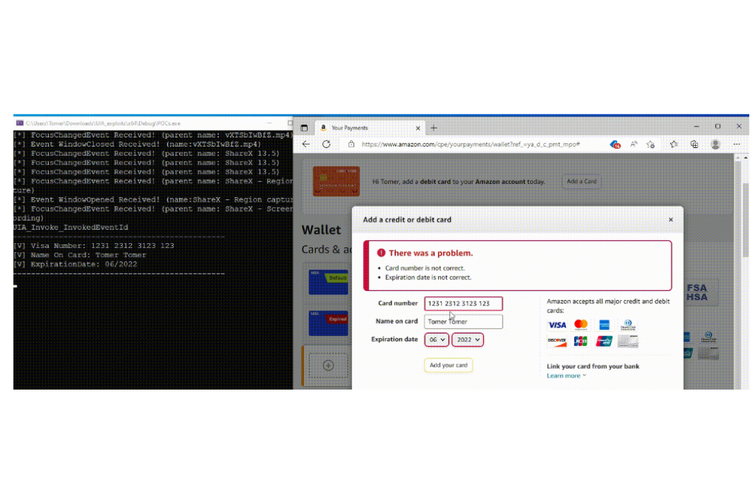750x500 pixels.
Task: Click the Add a Card banner button
Action: pos(582,181)
